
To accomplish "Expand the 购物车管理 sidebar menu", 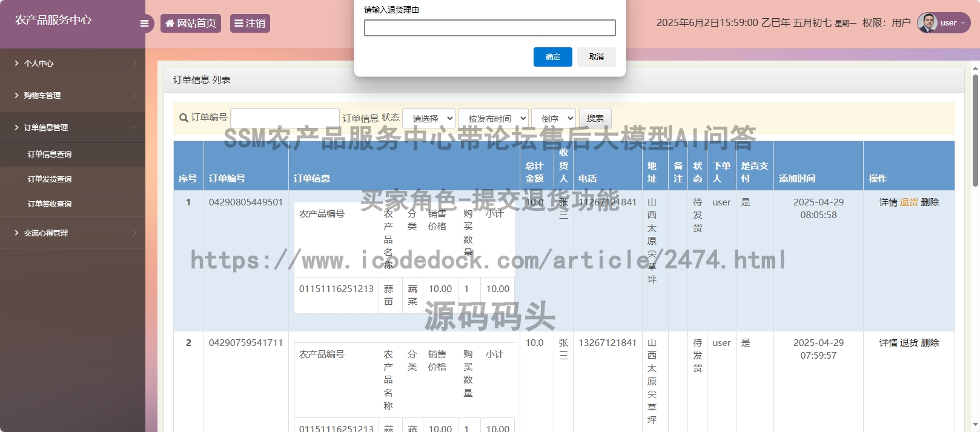I will [x=73, y=95].
